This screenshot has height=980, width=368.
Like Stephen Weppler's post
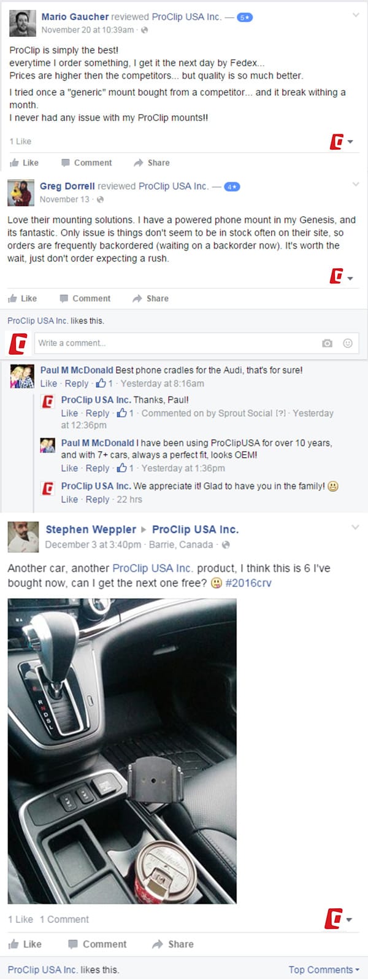25,944
